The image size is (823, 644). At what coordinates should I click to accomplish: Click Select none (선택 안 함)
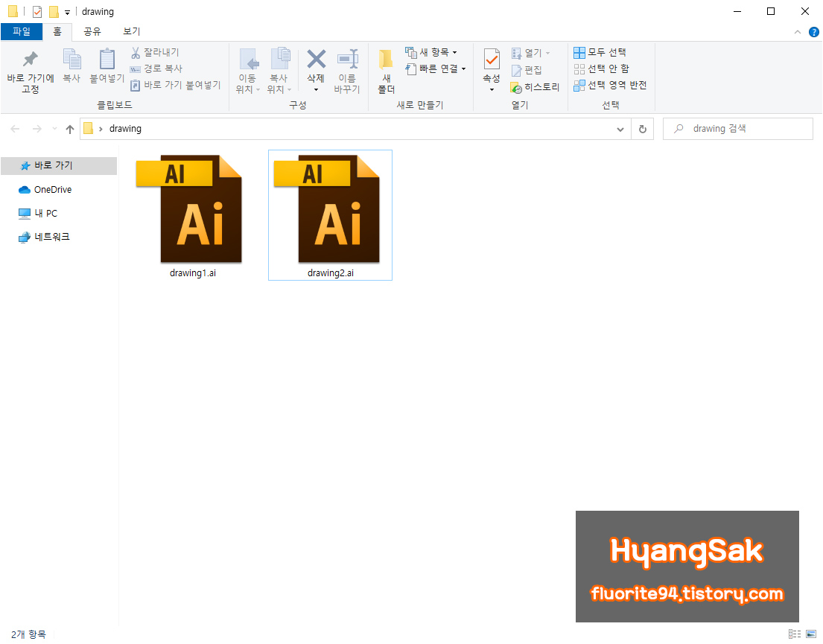pos(602,68)
